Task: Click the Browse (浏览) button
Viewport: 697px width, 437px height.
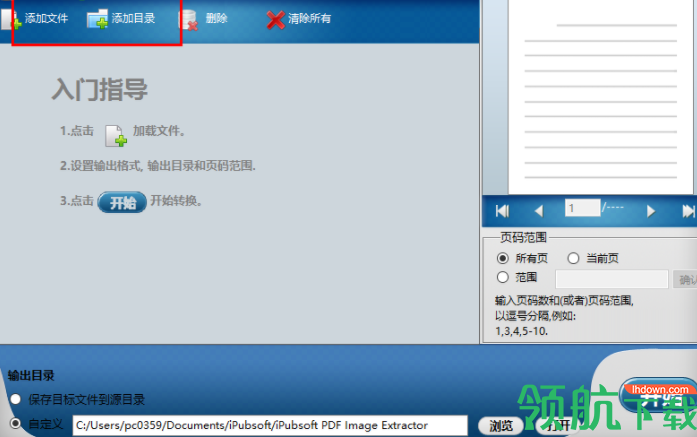Action: [x=501, y=426]
